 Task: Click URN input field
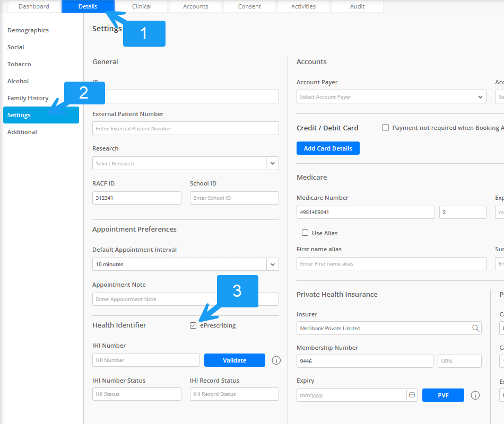click(x=459, y=361)
